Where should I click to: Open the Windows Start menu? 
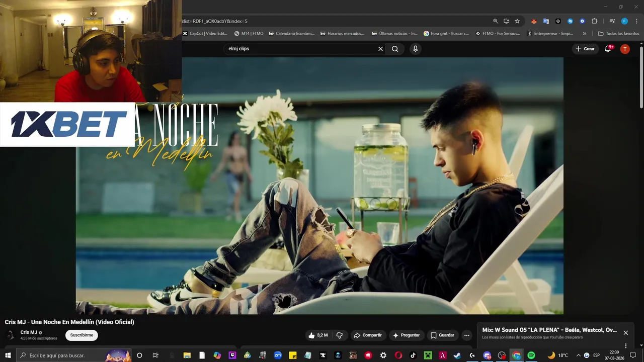click(8, 355)
